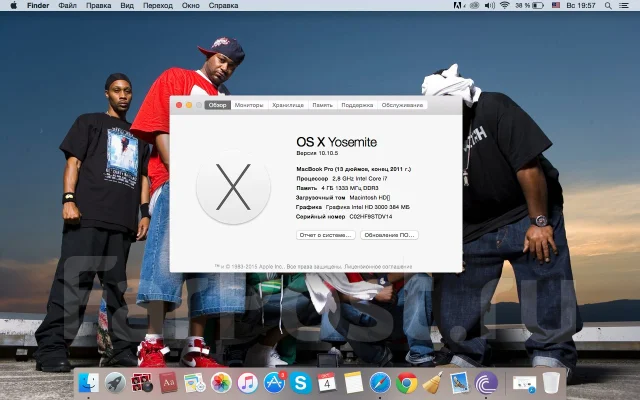Select the Обзор tab
640x400 pixels.
218,105
